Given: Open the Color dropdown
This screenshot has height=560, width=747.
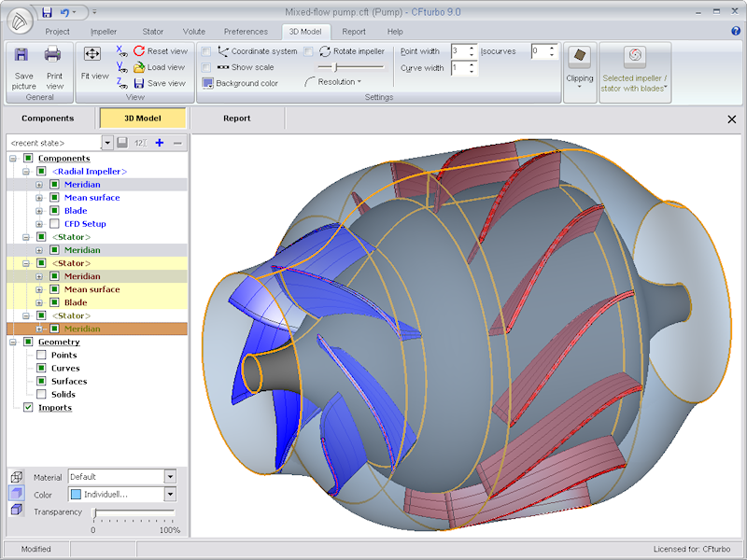Looking at the screenshot, I should pos(170,495).
